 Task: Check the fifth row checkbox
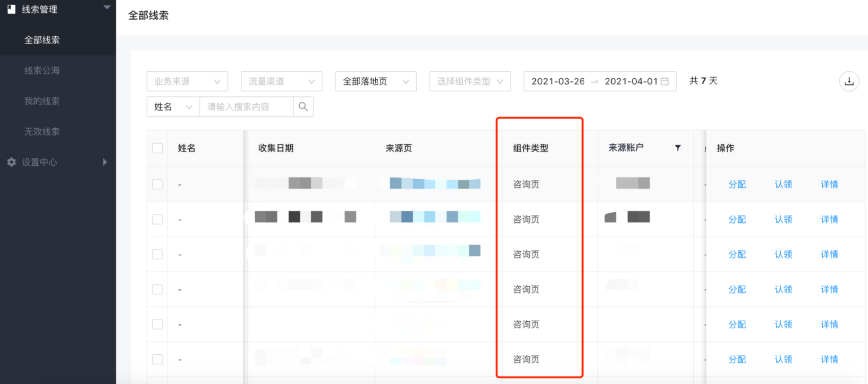pyautogui.click(x=157, y=324)
